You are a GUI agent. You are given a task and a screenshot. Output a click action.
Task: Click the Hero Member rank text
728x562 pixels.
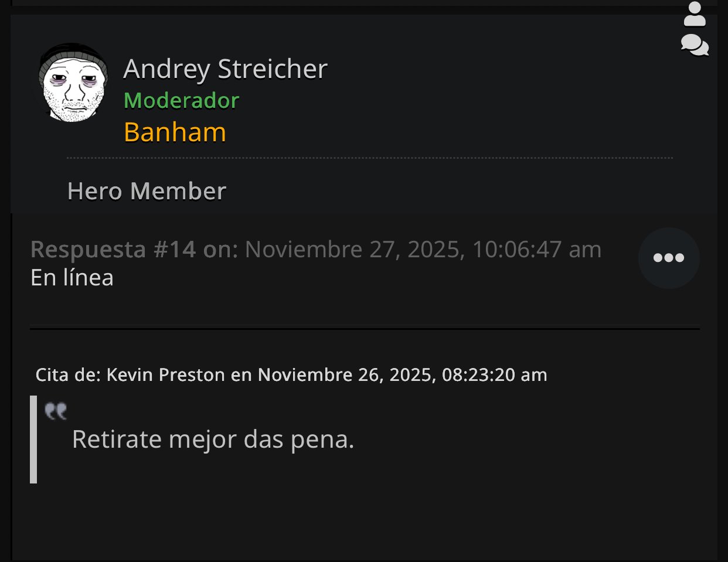[x=147, y=191]
